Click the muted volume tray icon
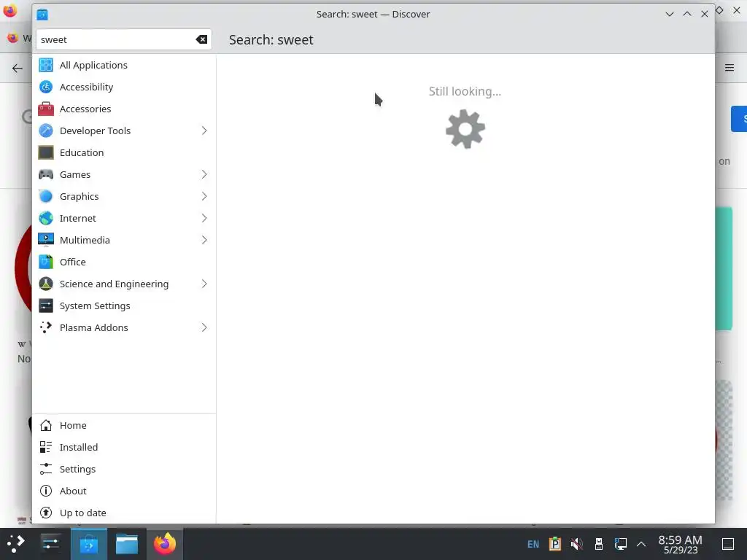This screenshot has height=560, width=747. tap(576, 544)
